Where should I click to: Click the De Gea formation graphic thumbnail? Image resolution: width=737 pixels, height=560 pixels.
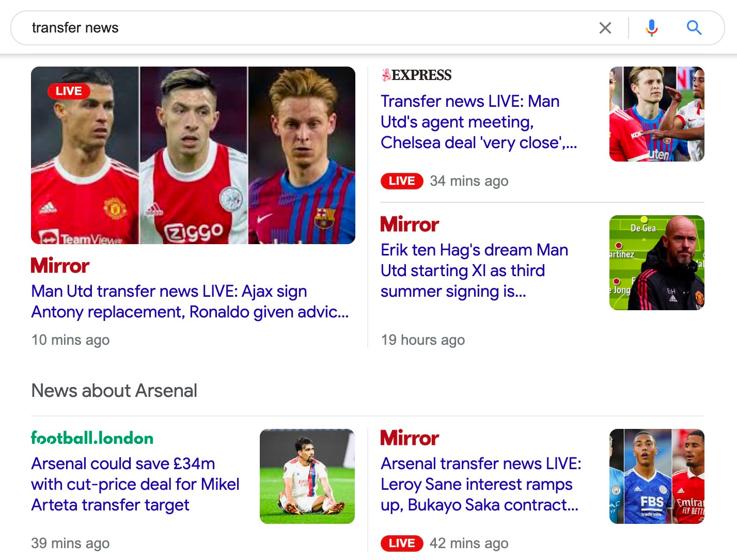[656, 263]
